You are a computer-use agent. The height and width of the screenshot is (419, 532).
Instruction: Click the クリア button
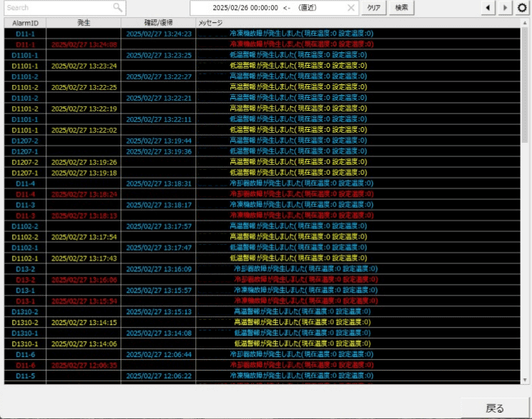coord(374,8)
